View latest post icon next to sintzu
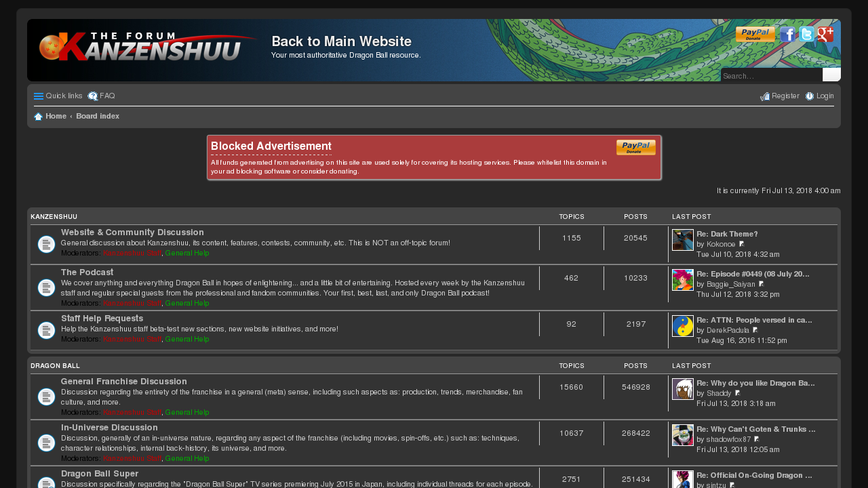868x488 pixels. pyautogui.click(x=732, y=485)
